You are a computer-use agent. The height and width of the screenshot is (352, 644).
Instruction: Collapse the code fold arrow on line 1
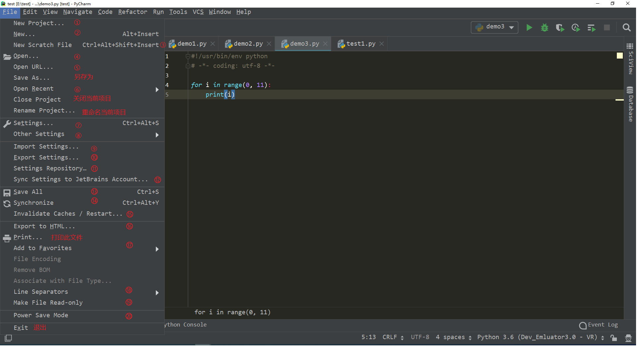pos(188,56)
